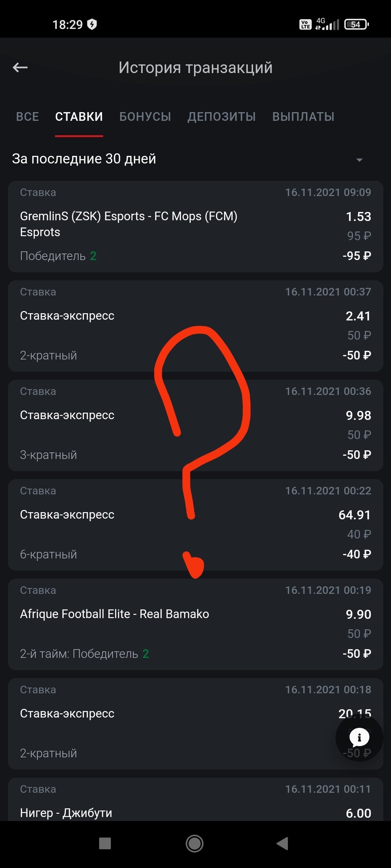Image resolution: width=391 pixels, height=868 pixels.
Task: Go to the ВЫПЛАТЫ tab
Action: point(303,117)
